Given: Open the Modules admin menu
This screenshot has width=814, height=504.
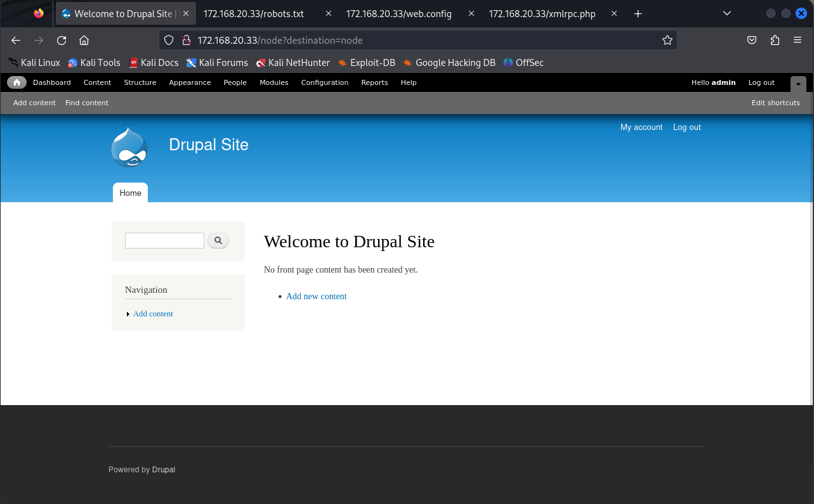Looking at the screenshot, I should 274,82.
